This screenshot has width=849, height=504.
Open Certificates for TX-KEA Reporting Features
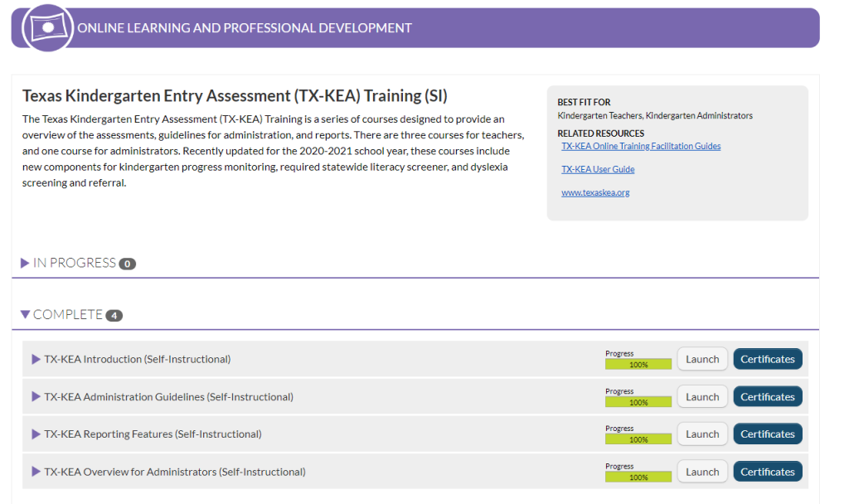click(x=767, y=434)
